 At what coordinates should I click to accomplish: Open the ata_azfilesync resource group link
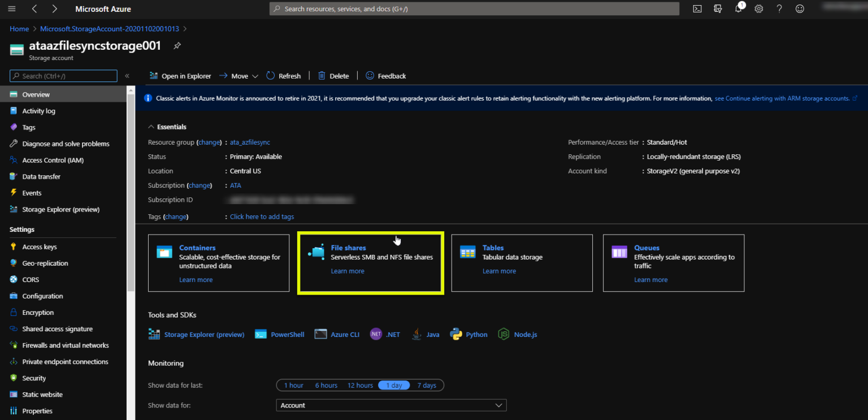point(249,142)
